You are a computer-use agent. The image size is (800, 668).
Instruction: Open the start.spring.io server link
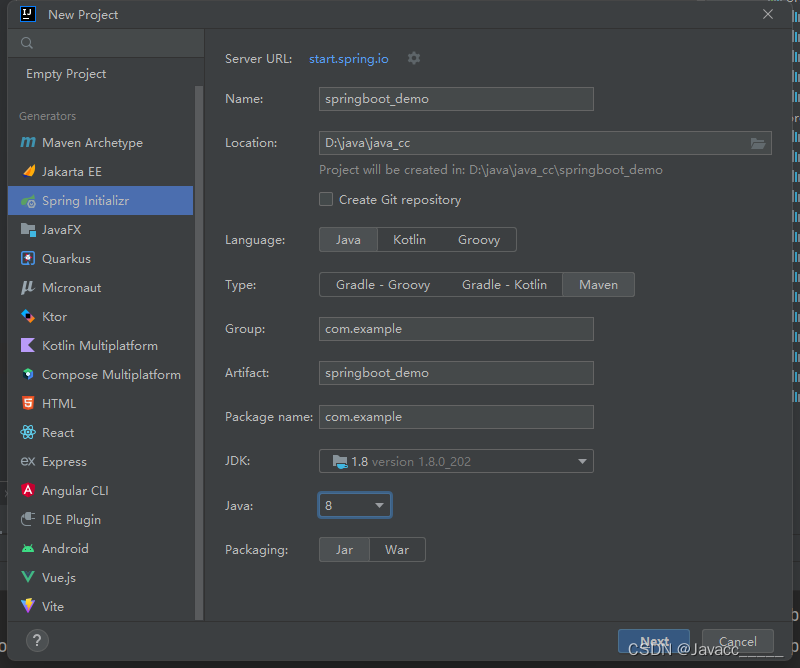pyautogui.click(x=349, y=59)
